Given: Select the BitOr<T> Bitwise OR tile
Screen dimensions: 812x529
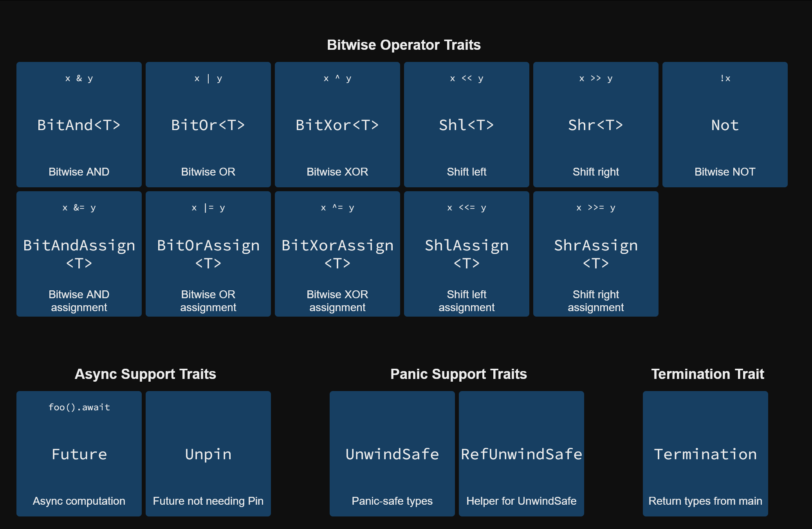Looking at the screenshot, I should click(208, 125).
